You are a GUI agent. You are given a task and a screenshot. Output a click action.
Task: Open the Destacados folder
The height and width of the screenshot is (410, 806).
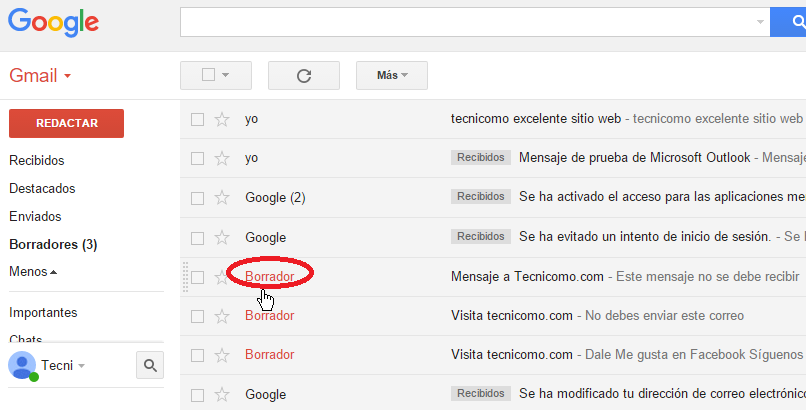click(x=42, y=189)
